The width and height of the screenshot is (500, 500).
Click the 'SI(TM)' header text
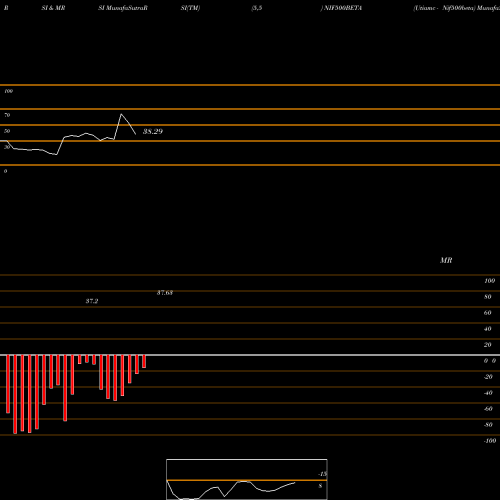tap(190, 8)
